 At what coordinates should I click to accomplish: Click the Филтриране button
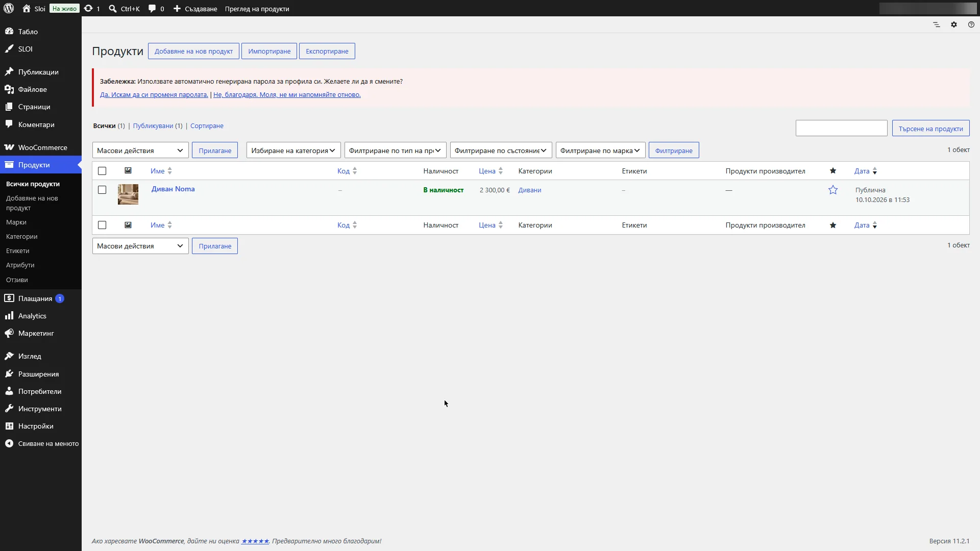coord(674,150)
